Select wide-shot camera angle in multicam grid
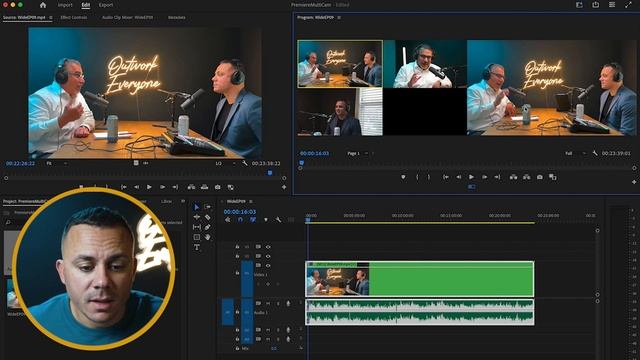Screen dimensions: 640x360 tap(340, 64)
